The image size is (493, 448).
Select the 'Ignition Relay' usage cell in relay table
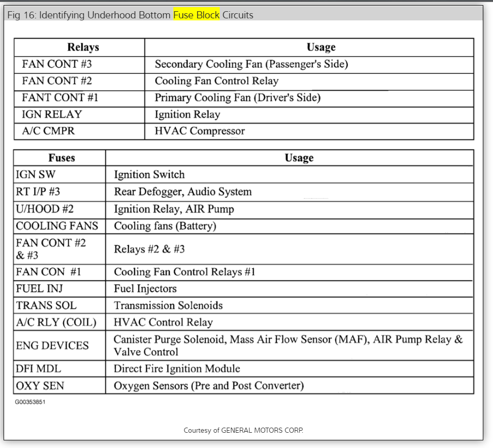point(309,115)
